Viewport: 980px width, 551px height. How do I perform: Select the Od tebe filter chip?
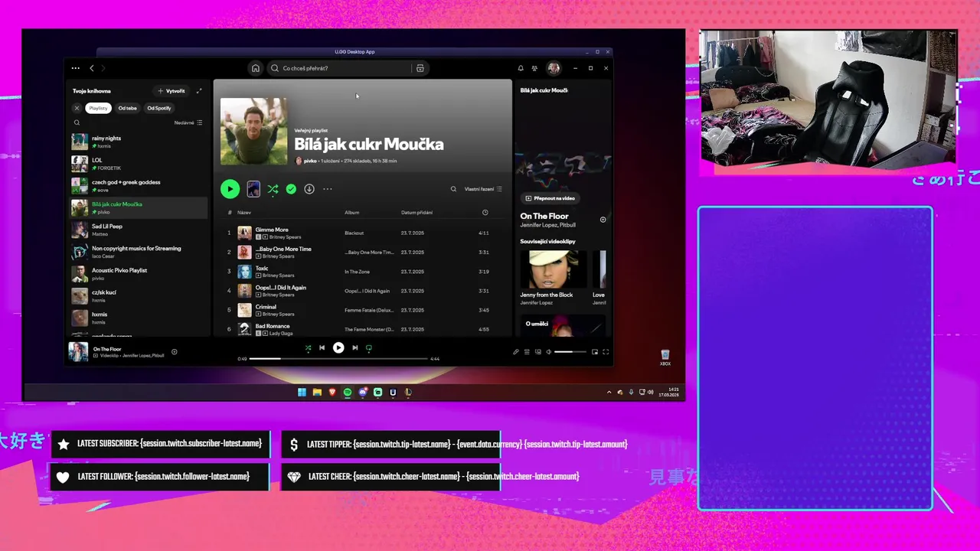coord(127,108)
